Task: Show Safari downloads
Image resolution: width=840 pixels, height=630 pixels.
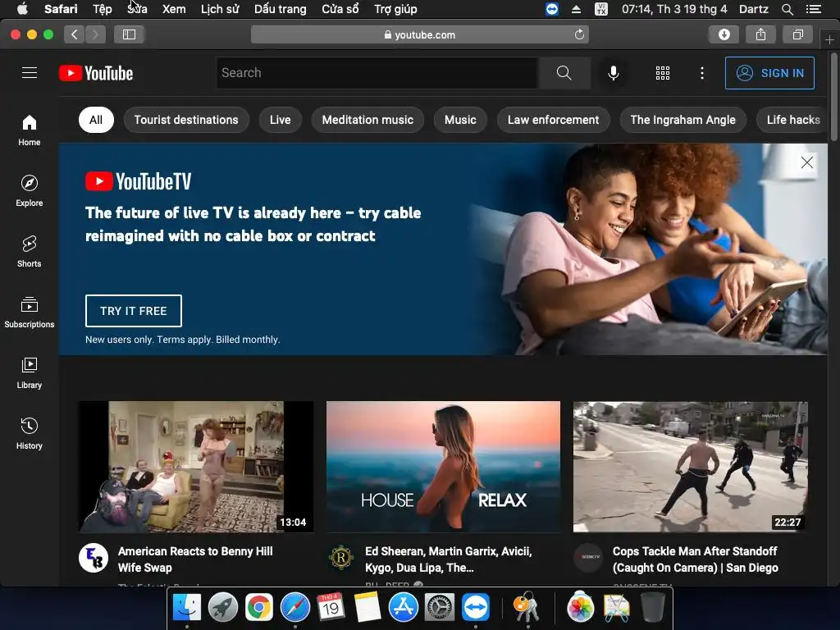Action: (724, 34)
